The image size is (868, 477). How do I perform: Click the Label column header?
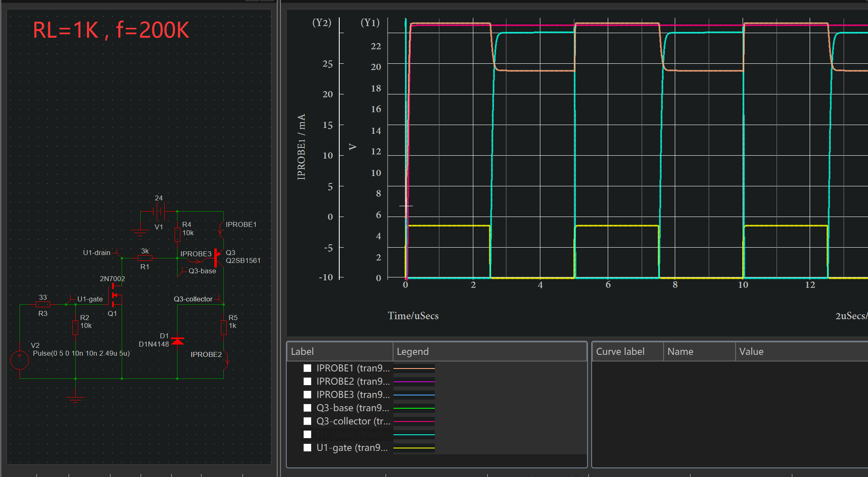point(340,352)
